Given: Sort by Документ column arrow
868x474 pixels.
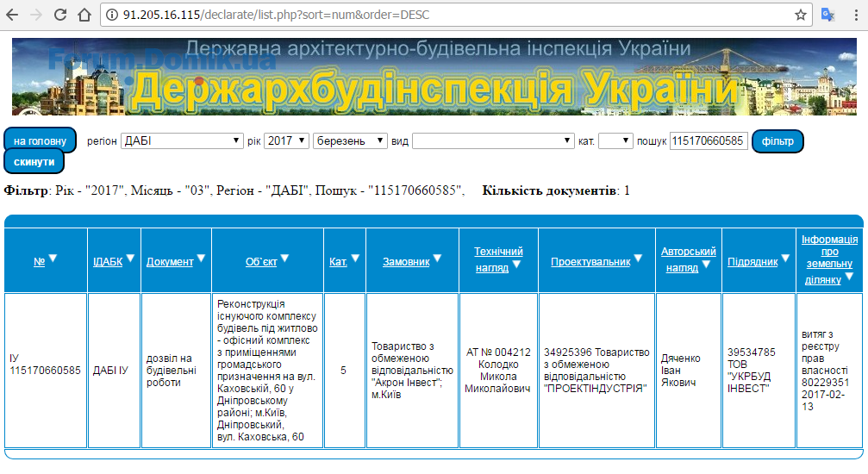Looking at the screenshot, I should click(x=201, y=258).
